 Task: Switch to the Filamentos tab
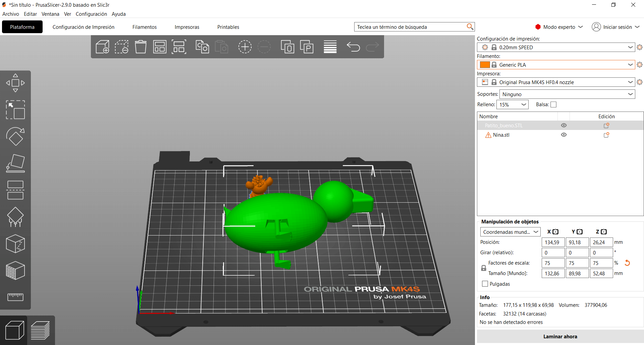pos(145,27)
